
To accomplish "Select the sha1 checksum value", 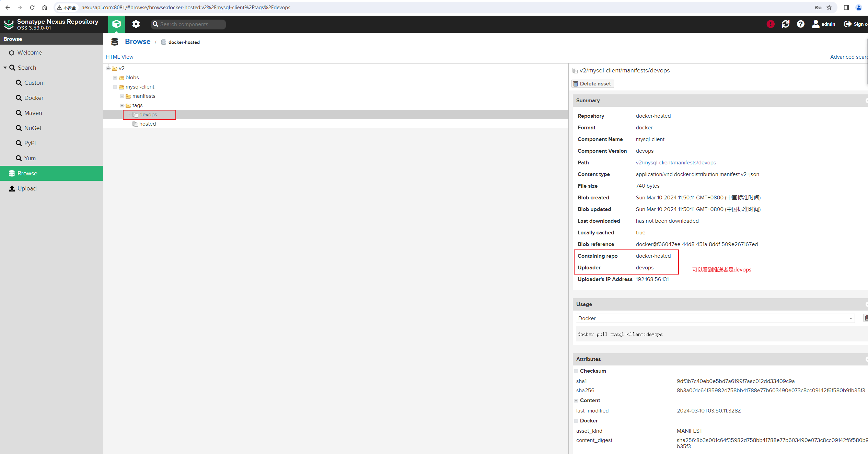I will coord(736,381).
